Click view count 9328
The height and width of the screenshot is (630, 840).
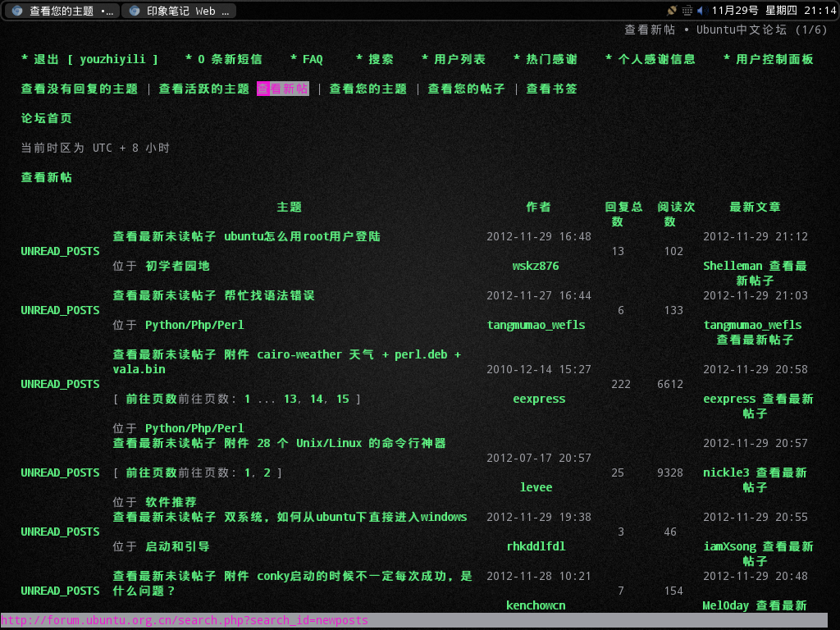click(670, 473)
